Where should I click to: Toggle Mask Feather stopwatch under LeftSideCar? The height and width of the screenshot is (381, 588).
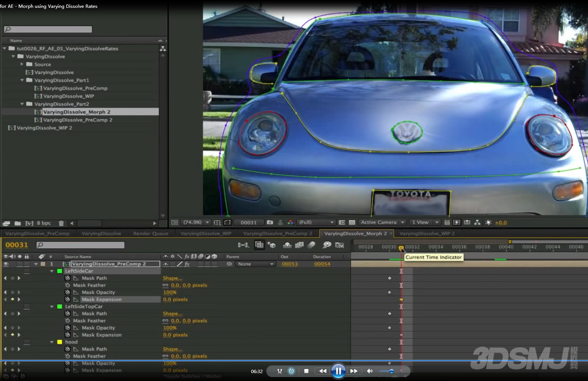pyautogui.click(x=67, y=285)
